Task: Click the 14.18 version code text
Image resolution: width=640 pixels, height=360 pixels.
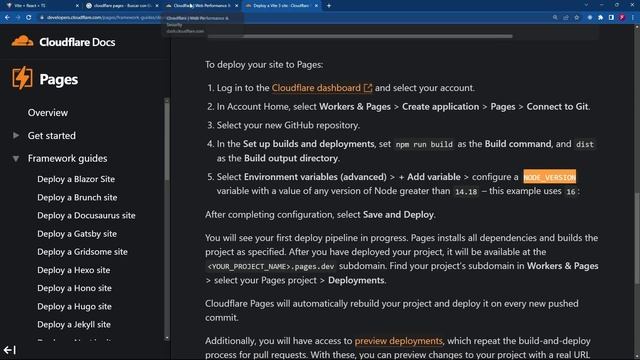Action: [466, 191]
